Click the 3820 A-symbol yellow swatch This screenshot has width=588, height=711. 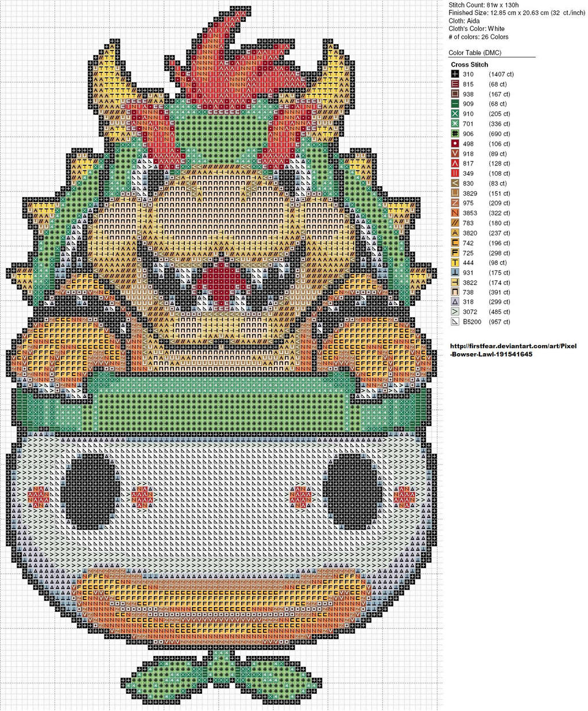[x=455, y=233]
